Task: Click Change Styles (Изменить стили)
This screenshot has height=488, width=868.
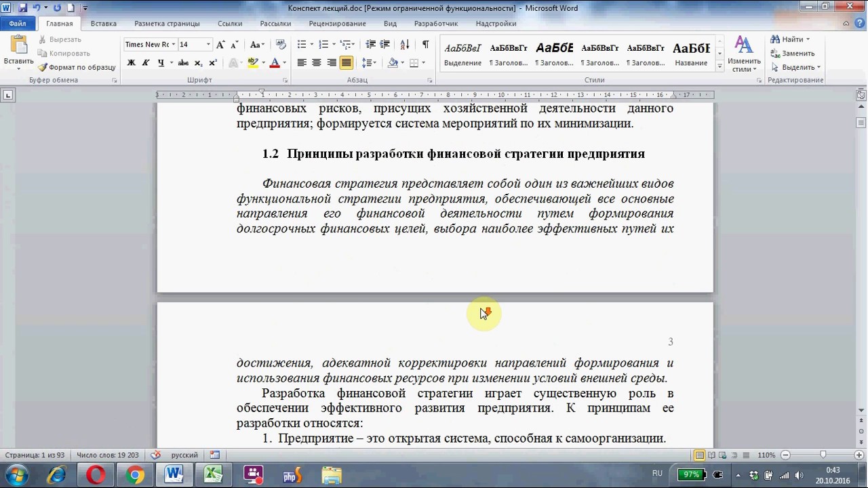Action: pos(744,54)
